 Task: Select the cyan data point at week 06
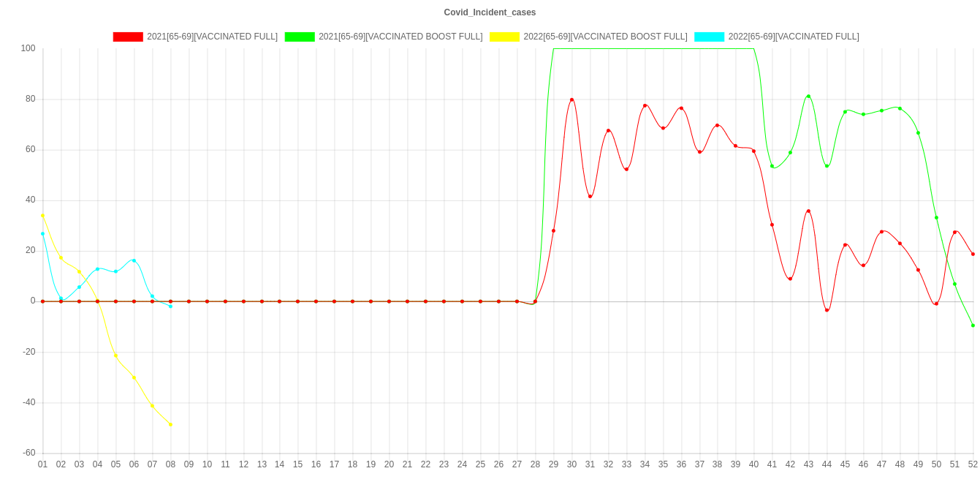pos(134,260)
